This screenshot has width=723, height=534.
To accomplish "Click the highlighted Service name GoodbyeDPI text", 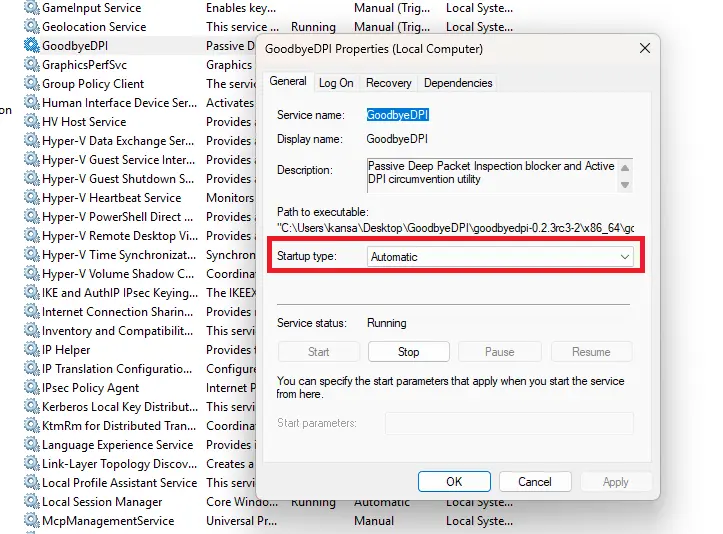I will (397, 115).
